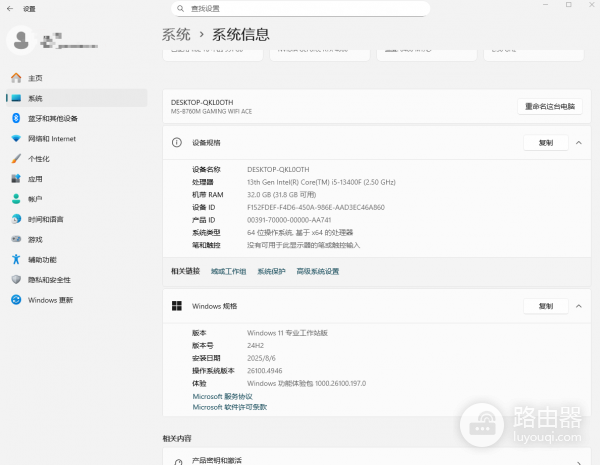600x465 pixels.
Task: Click the back arrow icon
Action: click(x=10, y=8)
